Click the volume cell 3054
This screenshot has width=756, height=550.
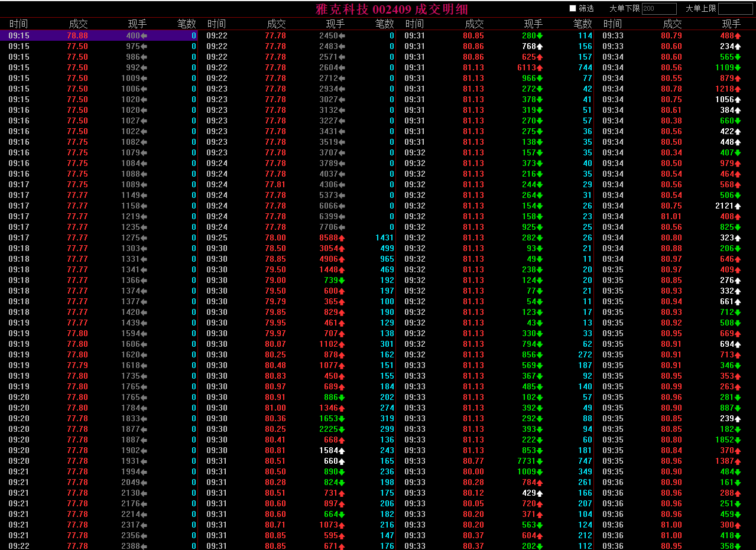[329, 248]
